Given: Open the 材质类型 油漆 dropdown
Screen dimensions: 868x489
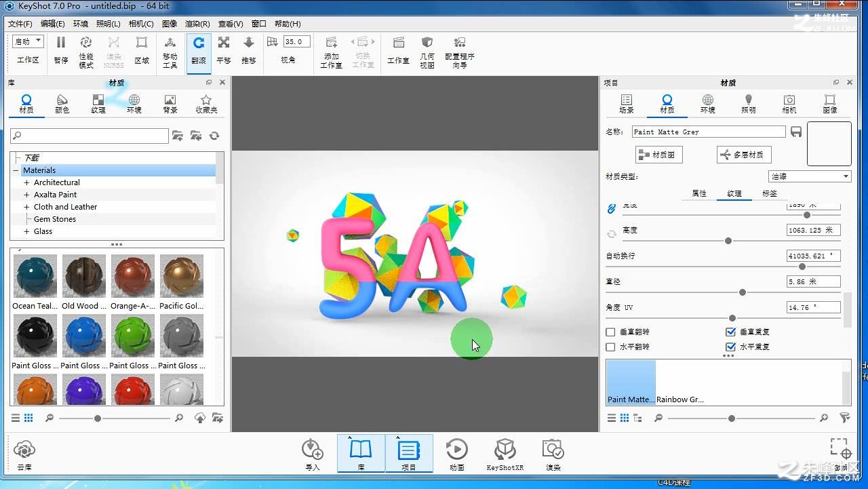Looking at the screenshot, I should click(x=810, y=176).
